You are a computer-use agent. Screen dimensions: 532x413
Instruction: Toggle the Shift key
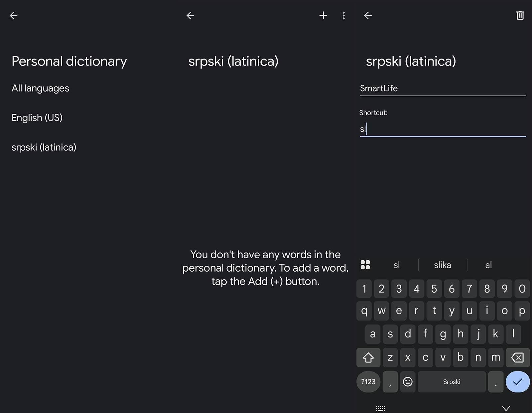pyautogui.click(x=368, y=357)
